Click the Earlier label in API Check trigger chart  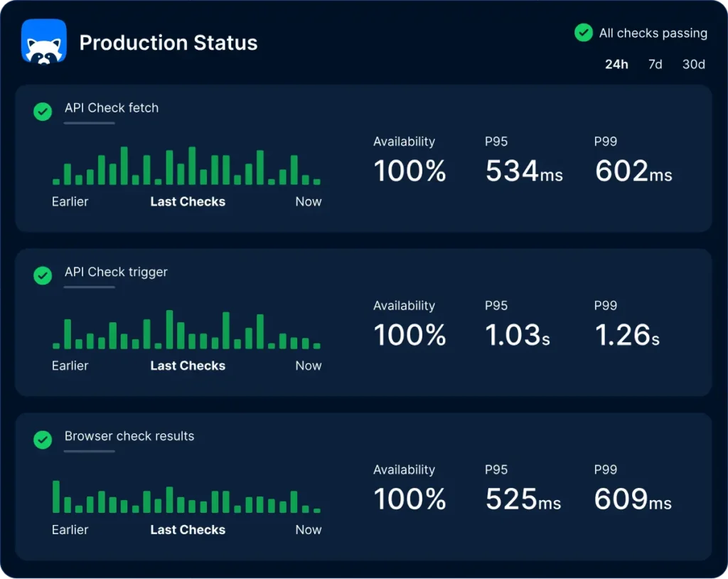(x=70, y=366)
